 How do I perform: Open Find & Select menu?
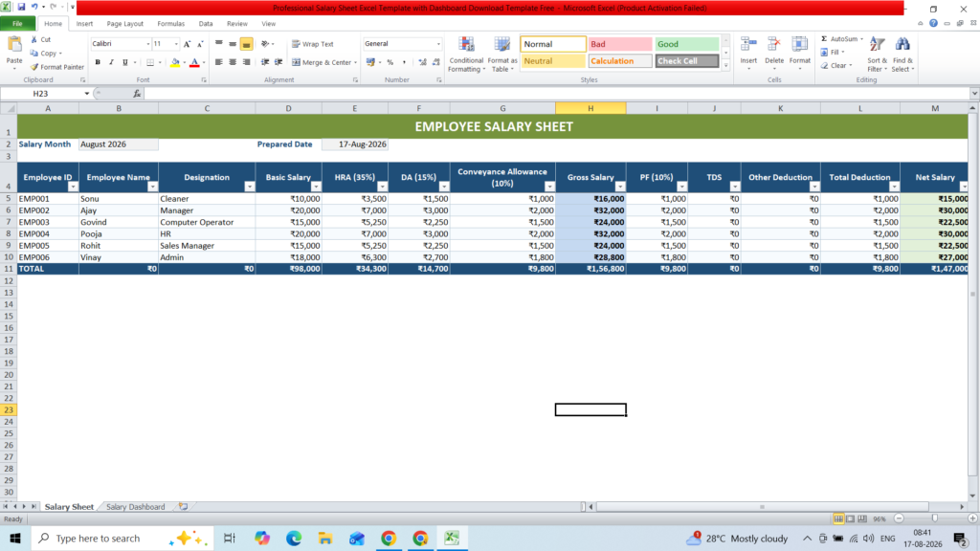pos(902,55)
